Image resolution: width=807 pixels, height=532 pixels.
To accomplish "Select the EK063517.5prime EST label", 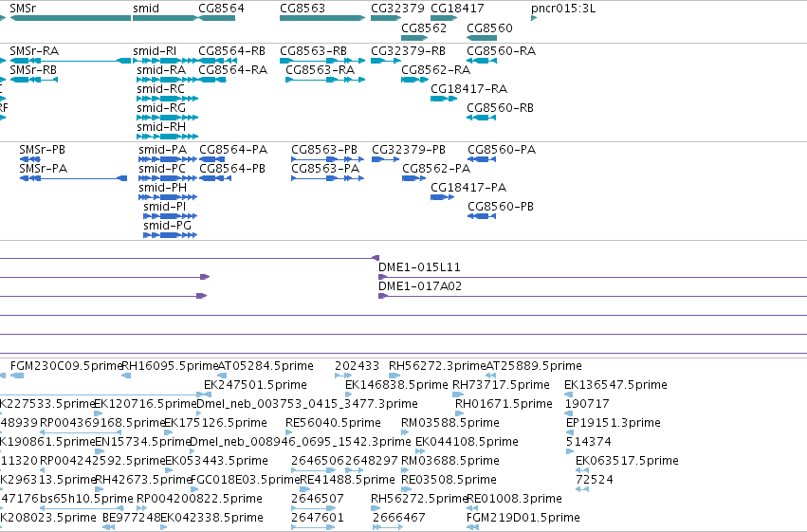I will point(627,461).
